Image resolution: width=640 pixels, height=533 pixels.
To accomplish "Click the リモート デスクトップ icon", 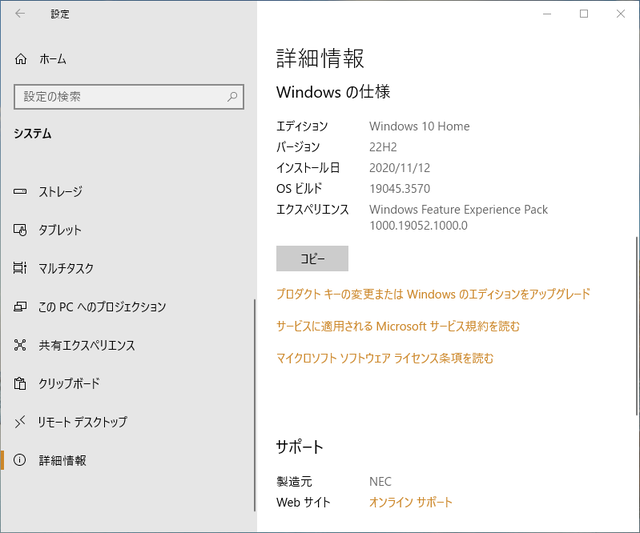I will [20, 422].
